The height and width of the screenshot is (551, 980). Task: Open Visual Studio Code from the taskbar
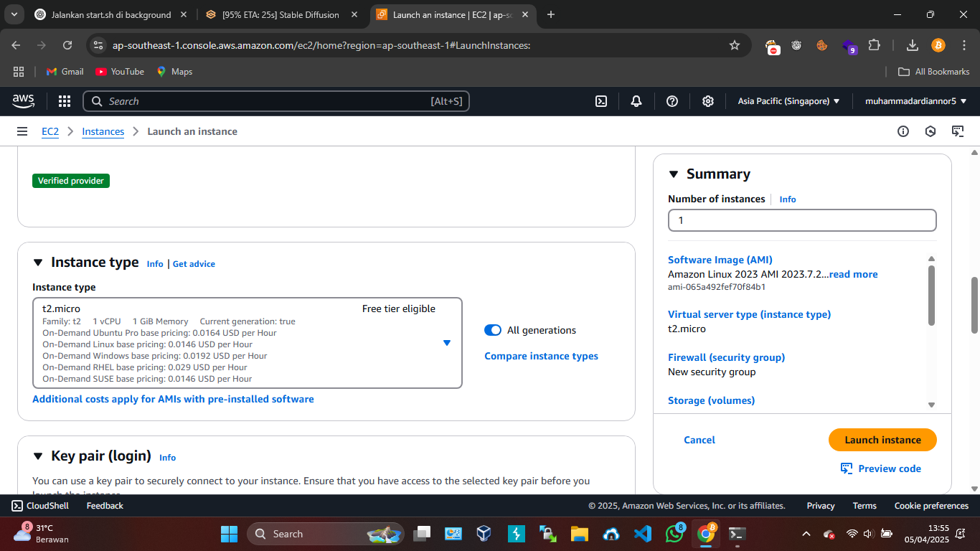(x=642, y=534)
